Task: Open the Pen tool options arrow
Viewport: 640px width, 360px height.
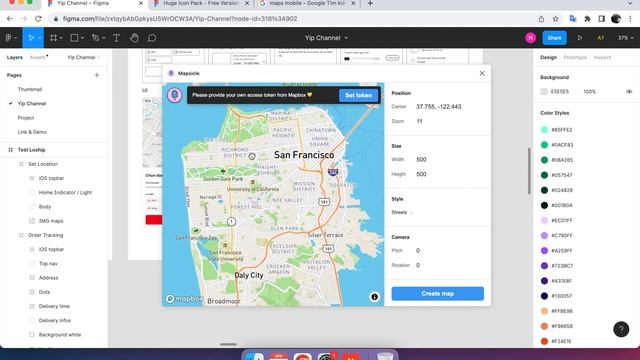Action: 104,38
